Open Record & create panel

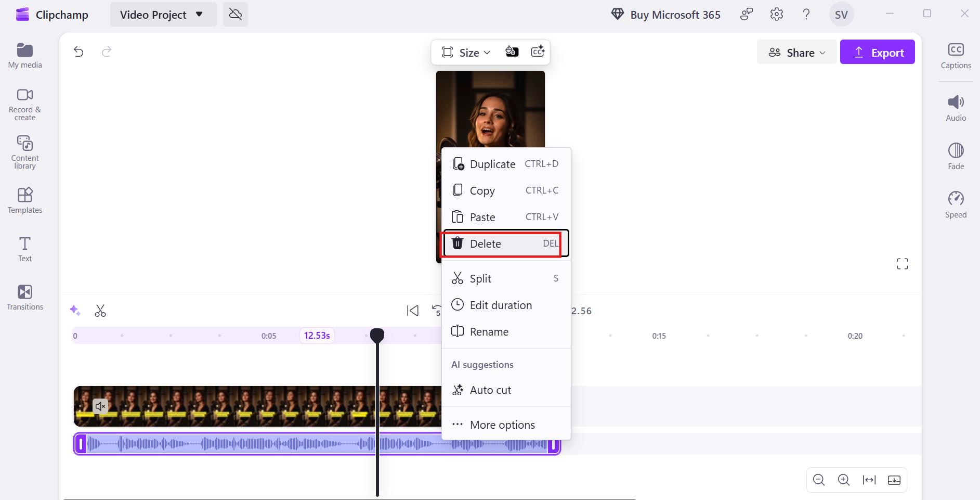[25, 105]
